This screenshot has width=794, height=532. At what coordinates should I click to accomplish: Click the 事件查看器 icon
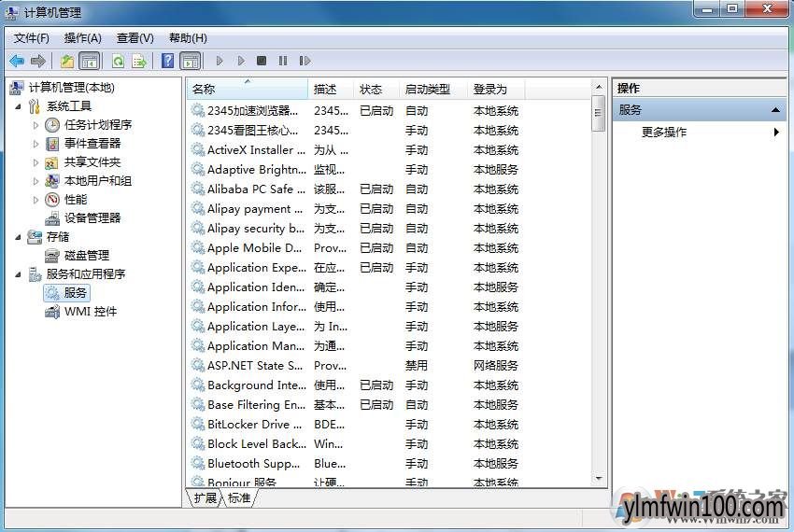52,144
